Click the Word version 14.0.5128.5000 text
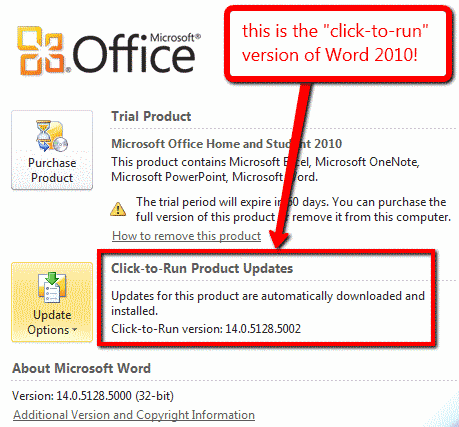This screenshot has width=459, height=427. point(93,396)
